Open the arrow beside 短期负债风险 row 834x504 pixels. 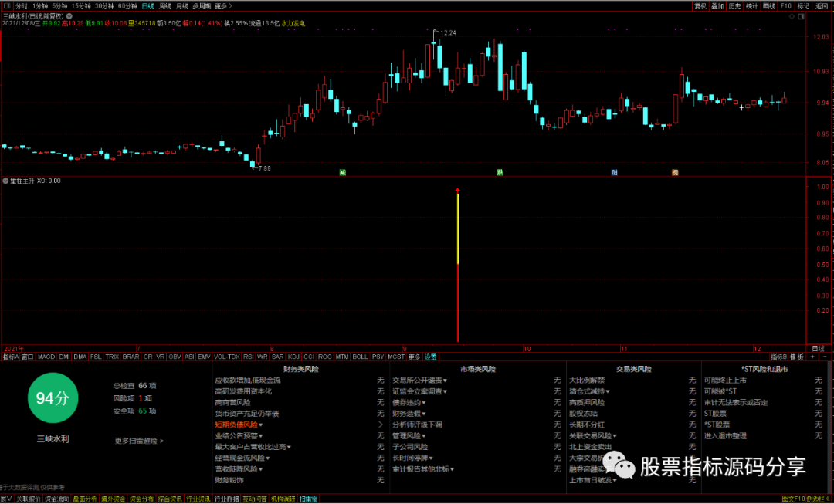point(380,425)
